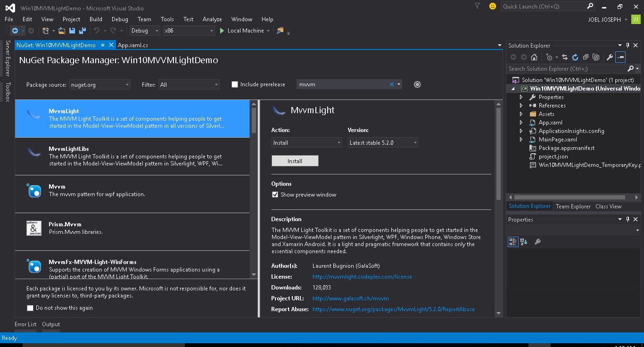Open Properties wrench in Solution Explorer toolbar

(610, 57)
